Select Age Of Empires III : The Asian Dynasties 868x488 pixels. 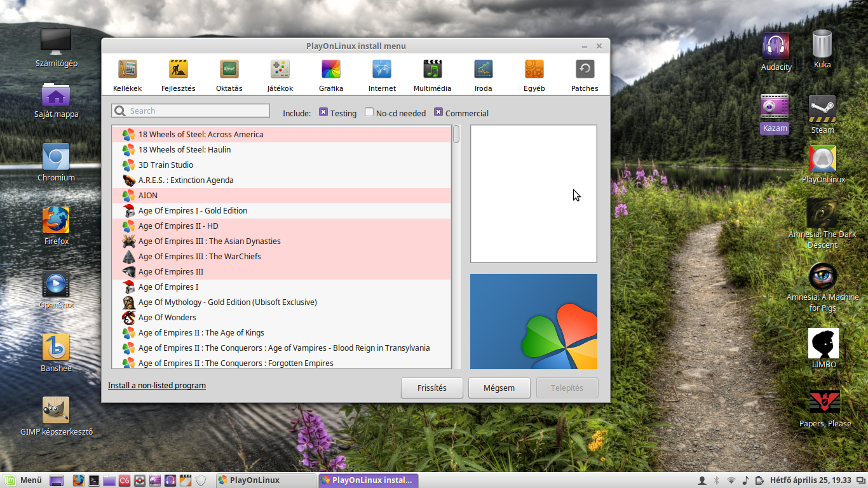tap(281, 241)
